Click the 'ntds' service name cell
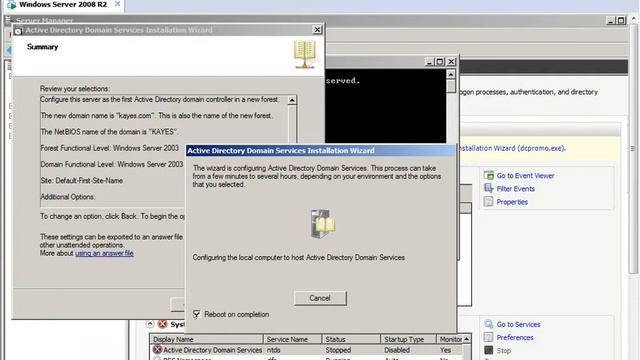 click(273, 350)
